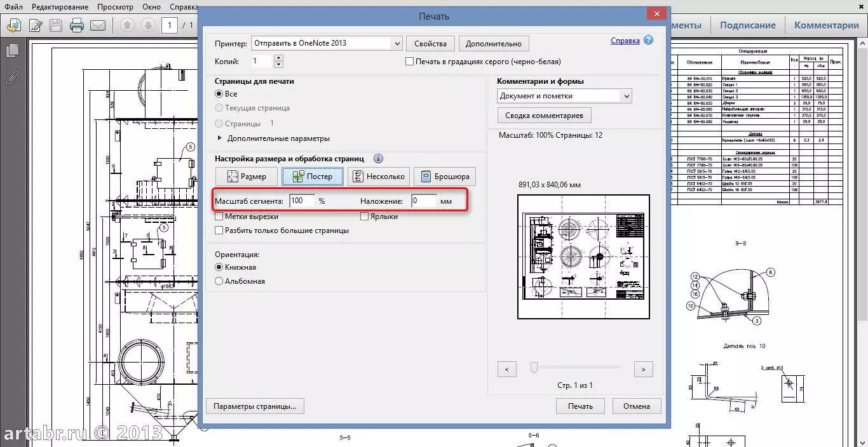
Task: Click the Масштаб сегмента input field
Action: pos(301,200)
